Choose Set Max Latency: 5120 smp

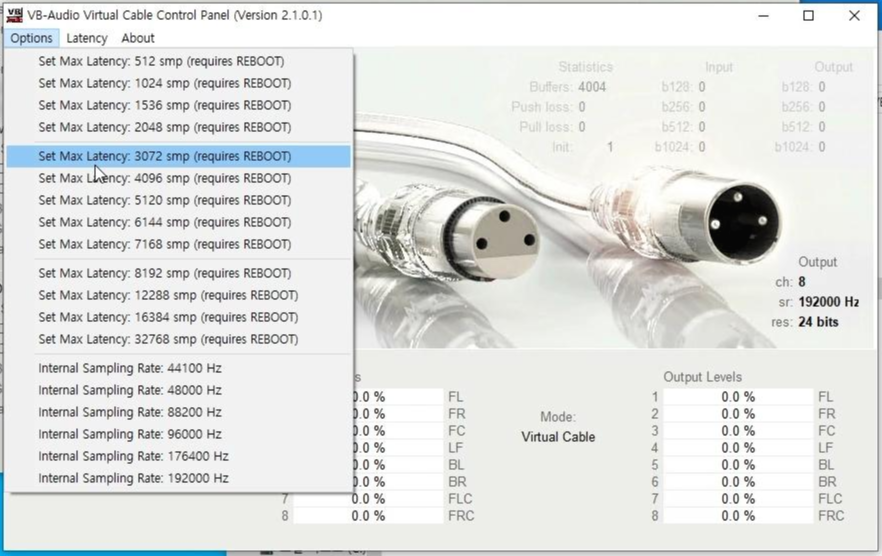pos(178,200)
